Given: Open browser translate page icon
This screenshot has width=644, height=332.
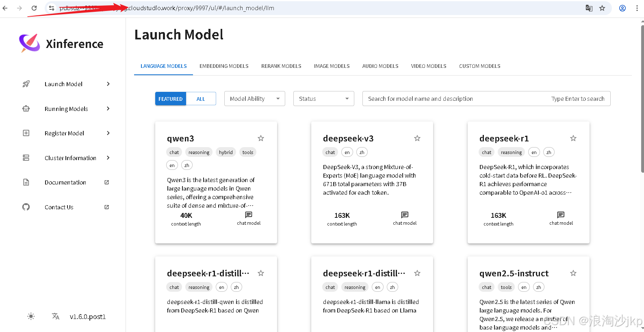Looking at the screenshot, I should point(589,8).
